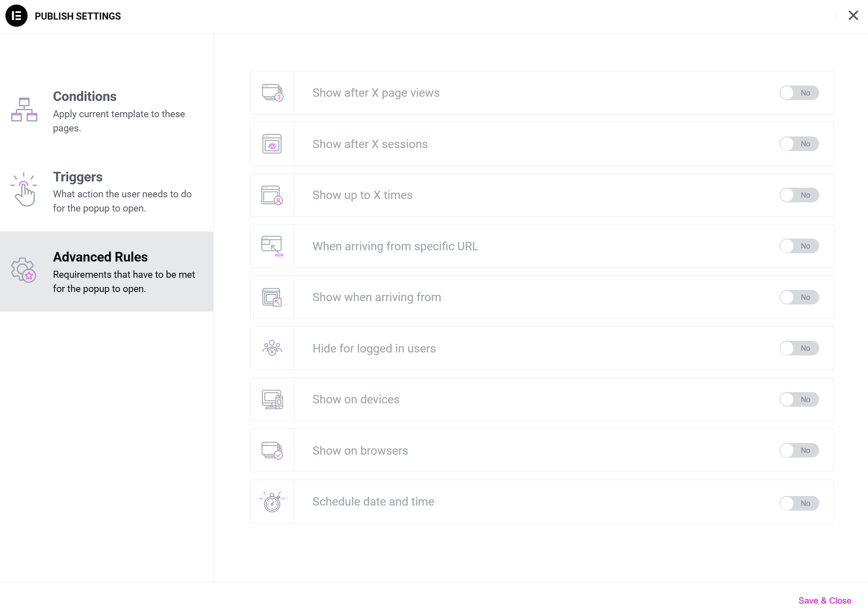Screen dimensions: 868x614
Task: Click the logged in users group icon
Action: click(272, 348)
